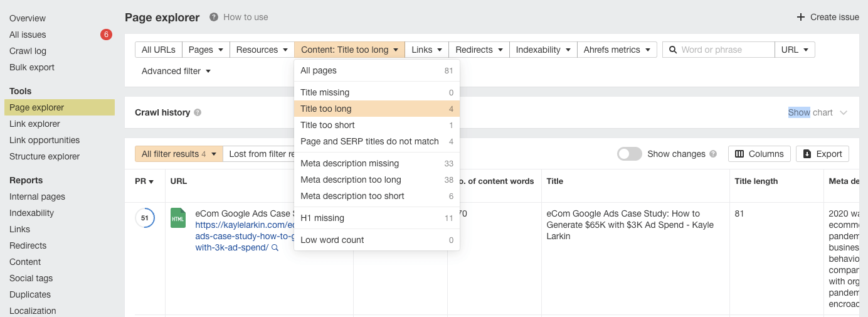
Task: Open the Pages filter dropdown
Action: coord(206,50)
